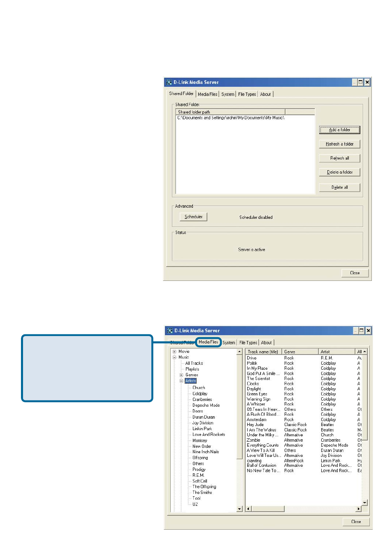This screenshot has height=556, width=392.
Task: Click the Delete all button
Action: tap(339, 188)
